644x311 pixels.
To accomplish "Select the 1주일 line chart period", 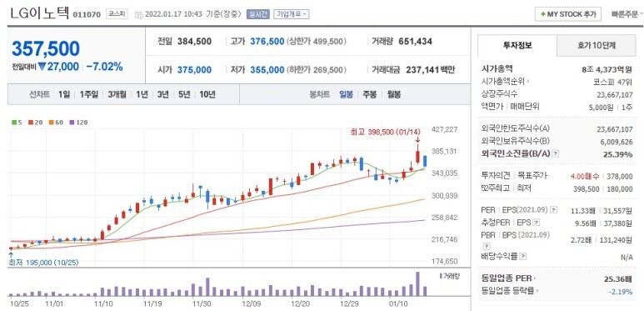I will (x=88, y=94).
